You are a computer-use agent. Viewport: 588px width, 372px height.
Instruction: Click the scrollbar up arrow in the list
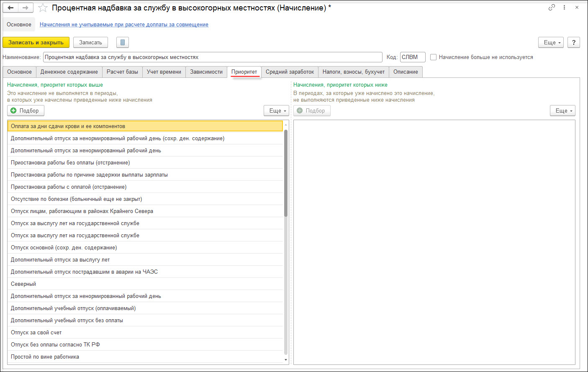[286, 124]
